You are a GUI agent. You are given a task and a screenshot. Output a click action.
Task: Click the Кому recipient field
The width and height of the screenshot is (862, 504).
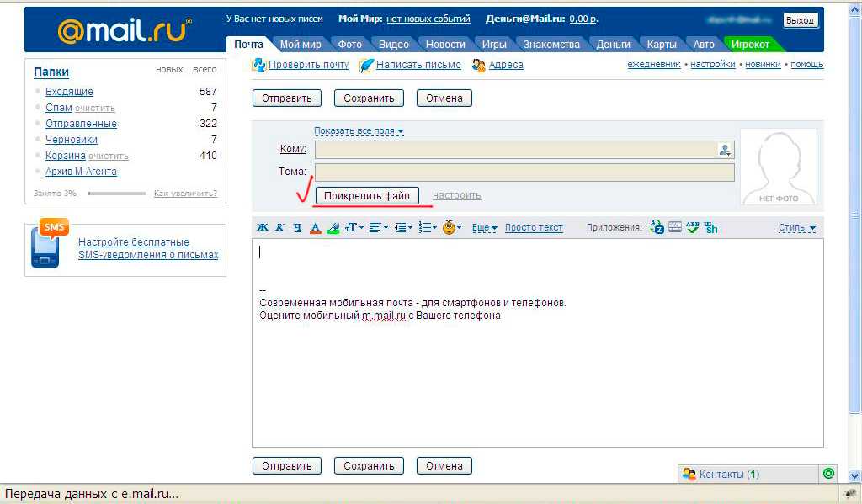tap(524, 150)
